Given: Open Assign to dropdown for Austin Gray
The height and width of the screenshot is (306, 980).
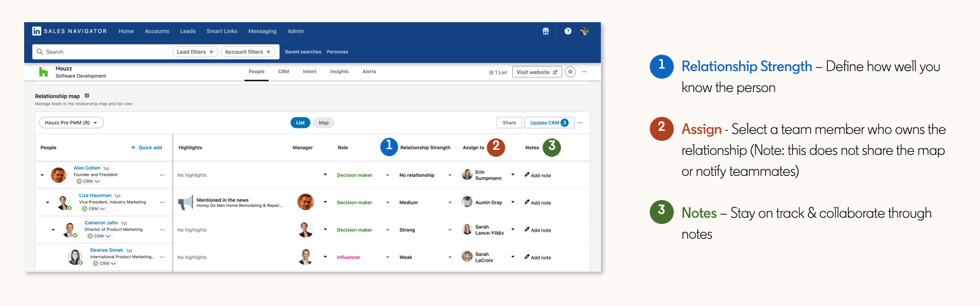Looking at the screenshot, I should pyautogui.click(x=488, y=203).
